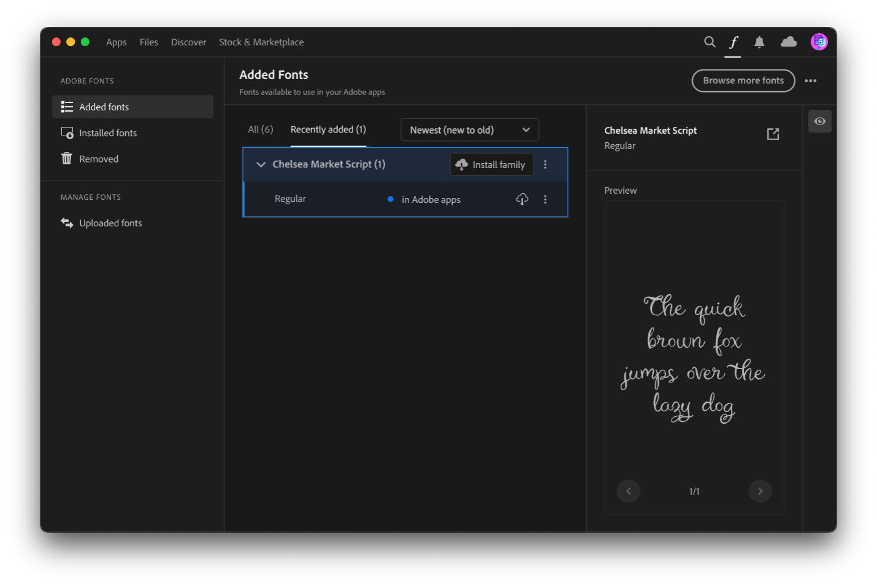Image resolution: width=877 pixels, height=588 pixels.
Task: Open Chelsea Market Script in browser
Action: point(773,134)
